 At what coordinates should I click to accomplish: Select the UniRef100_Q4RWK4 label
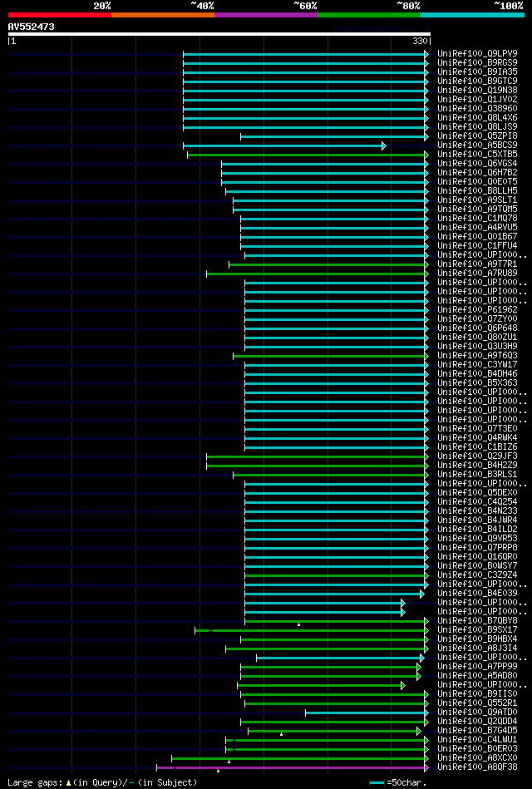(477, 438)
